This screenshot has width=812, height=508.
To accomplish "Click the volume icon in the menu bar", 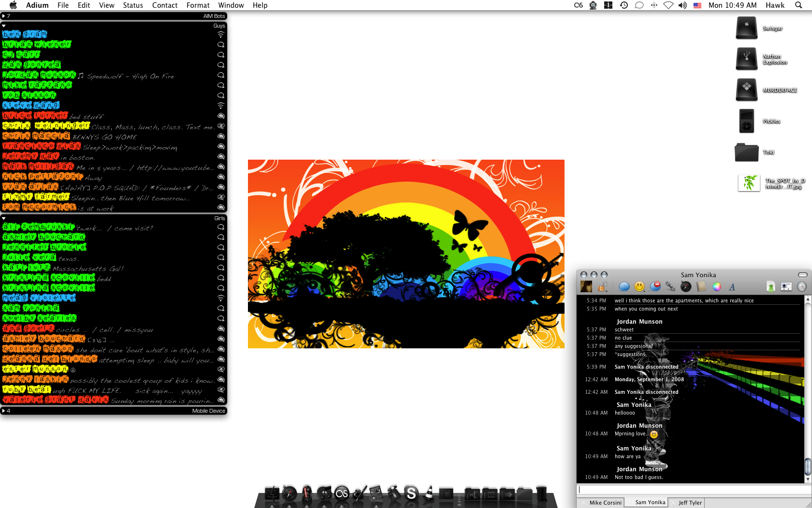I will tap(682, 5).
